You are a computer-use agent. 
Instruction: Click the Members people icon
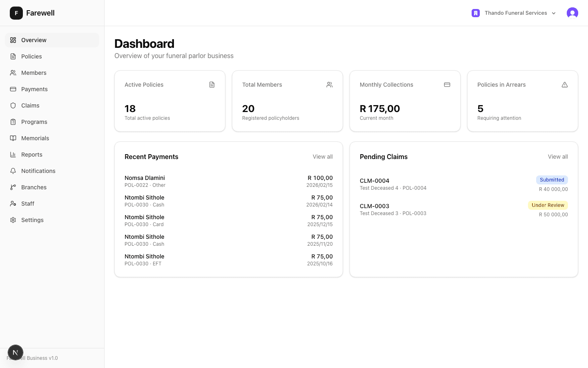[12, 72]
